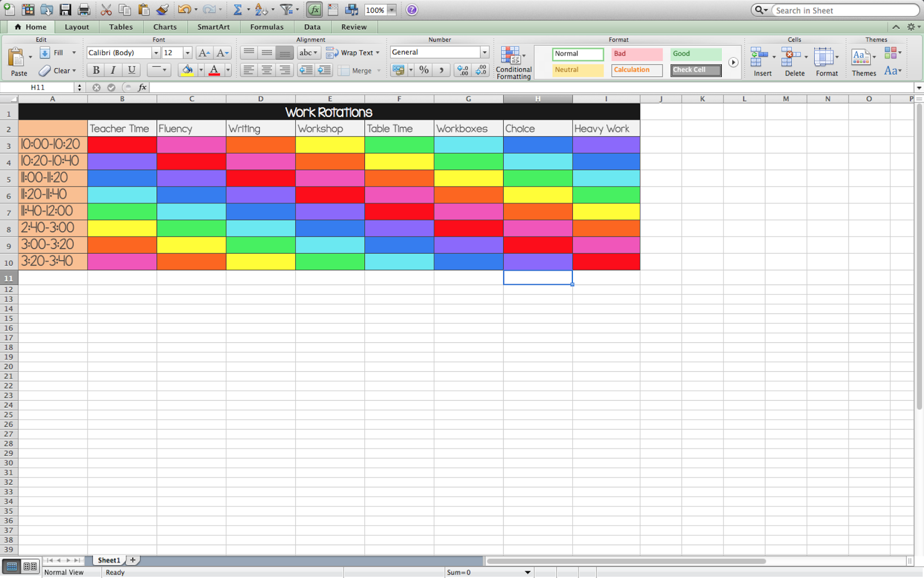Decrease font size with smaller A
Viewport: 924px width, 578px height.
pos(223,53)
